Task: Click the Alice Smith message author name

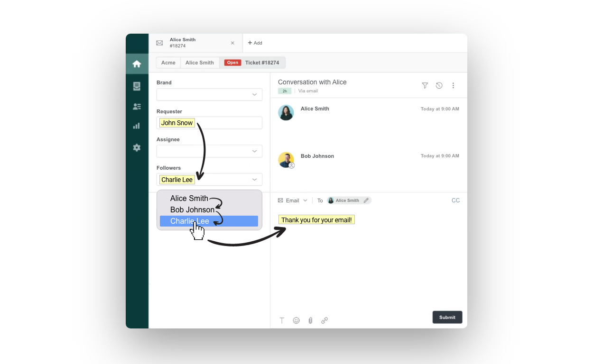Action: click(315, 109)
